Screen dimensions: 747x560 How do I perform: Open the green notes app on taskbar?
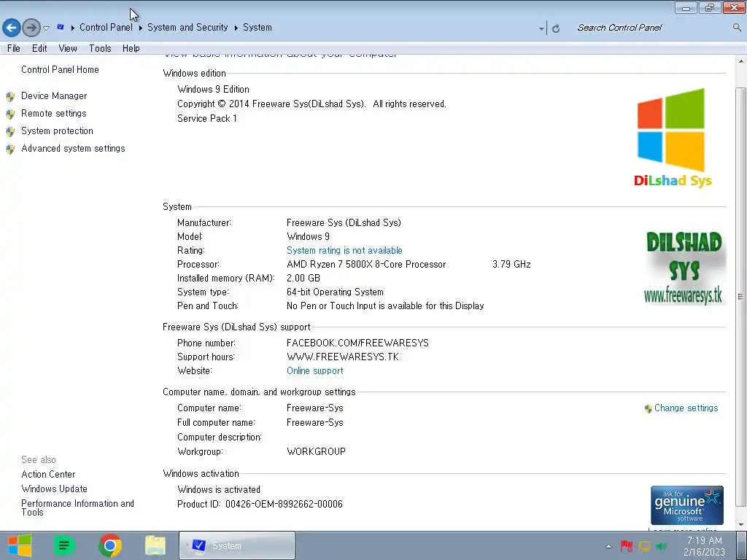coord(64,545)
